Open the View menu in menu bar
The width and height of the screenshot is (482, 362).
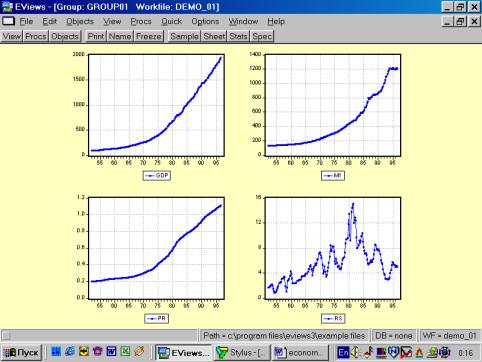(112, 21)
